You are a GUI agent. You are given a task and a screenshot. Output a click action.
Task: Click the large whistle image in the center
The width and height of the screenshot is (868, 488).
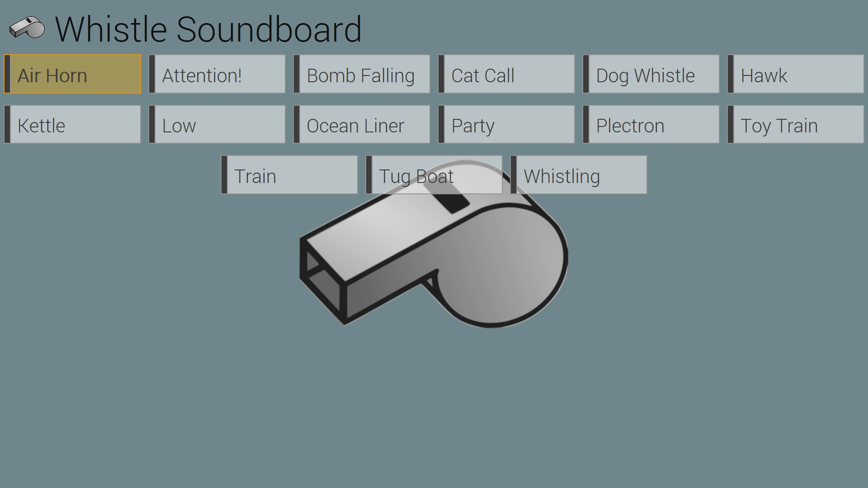click(434, 243)
